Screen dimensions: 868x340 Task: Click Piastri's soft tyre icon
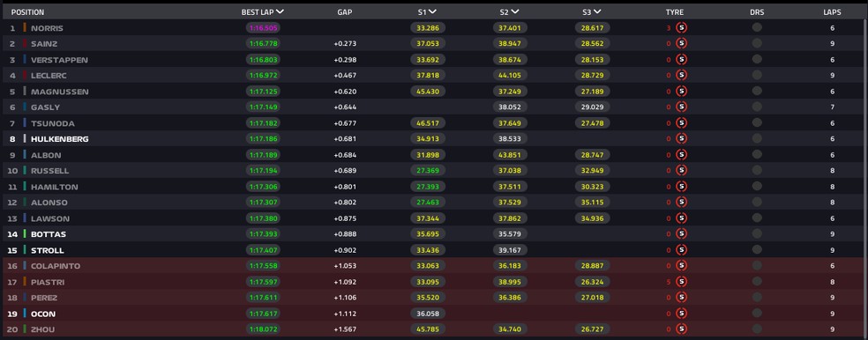pyautogui.click(x=682, y=282)
